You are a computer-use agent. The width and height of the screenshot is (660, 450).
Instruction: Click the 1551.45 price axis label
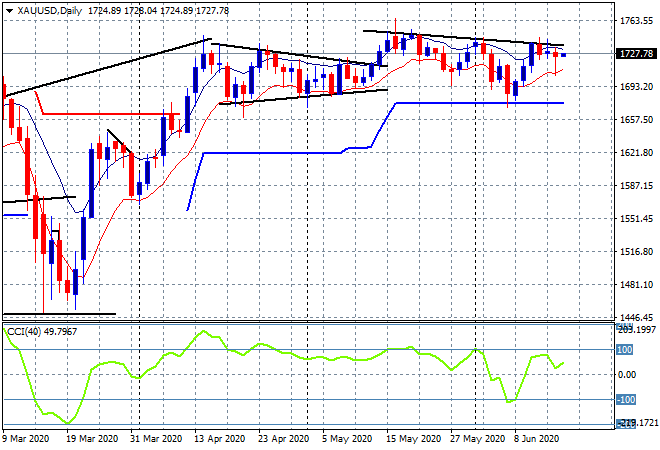(x=637, y=219)
